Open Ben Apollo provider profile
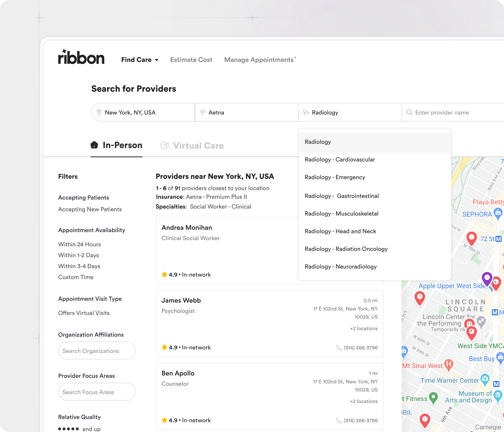 click(x=178, y=373)
